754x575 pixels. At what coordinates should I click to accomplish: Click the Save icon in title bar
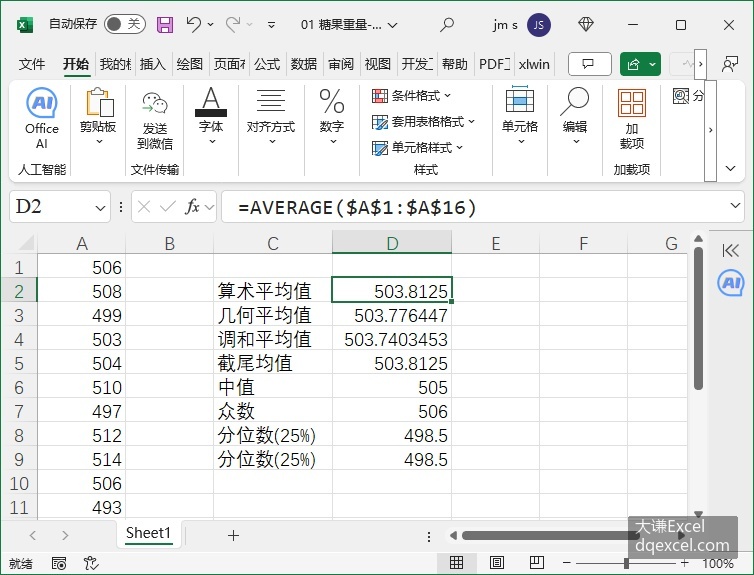(165, 25)
